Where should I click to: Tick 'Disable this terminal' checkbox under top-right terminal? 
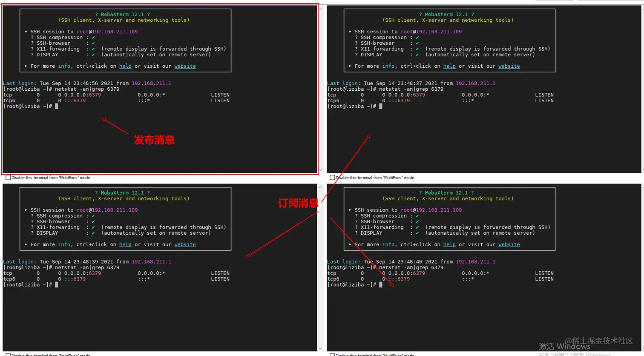[332, 178]
